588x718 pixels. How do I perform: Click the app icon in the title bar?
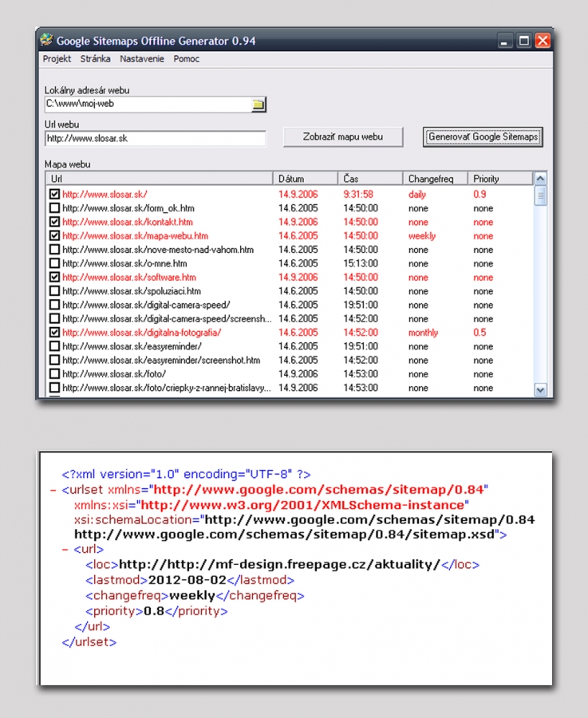click(46, 41)
